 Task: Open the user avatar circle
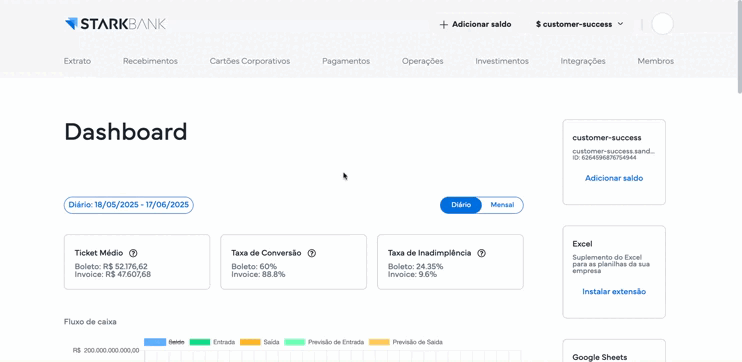(662, 24)
